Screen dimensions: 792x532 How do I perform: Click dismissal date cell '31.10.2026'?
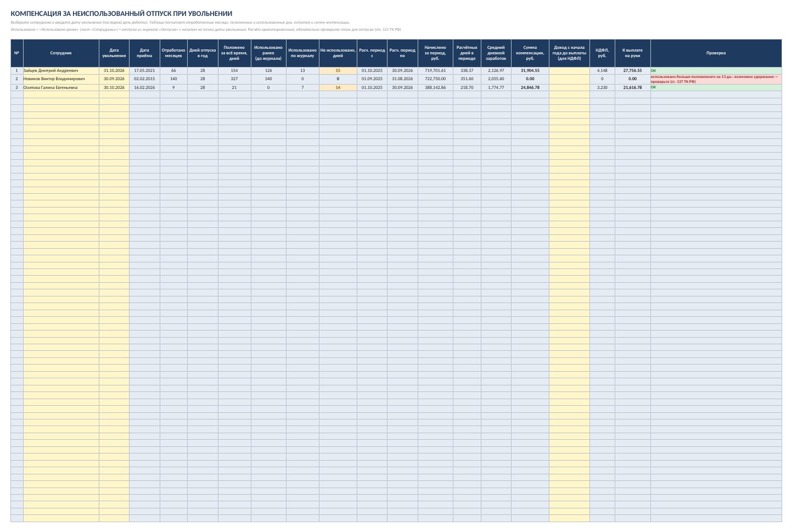click(x=114, y=70)
